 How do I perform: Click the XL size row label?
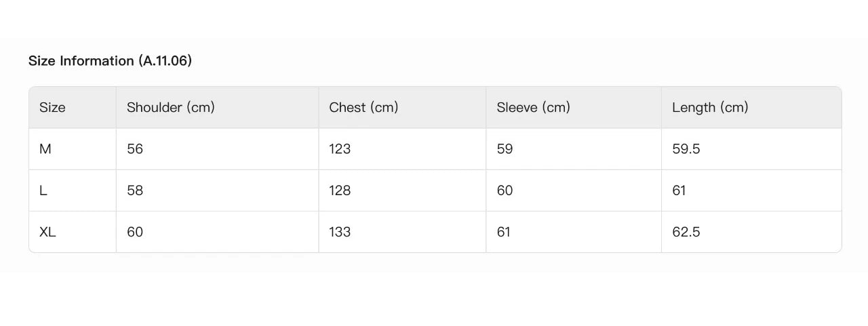[47, 232]
